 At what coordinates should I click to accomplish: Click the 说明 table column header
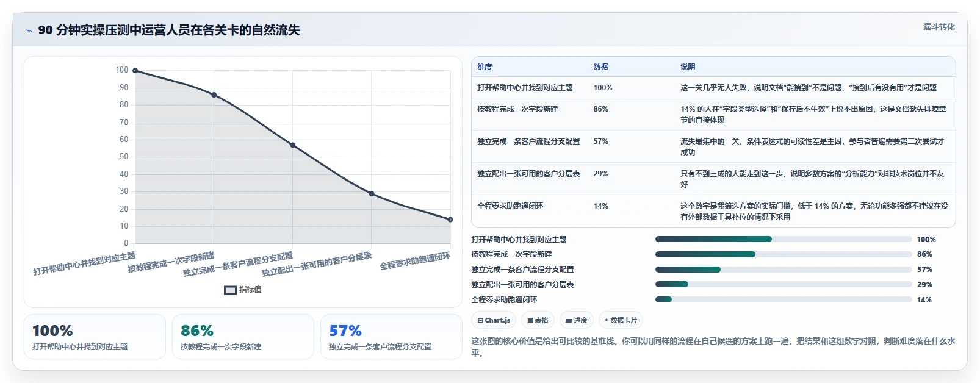(x=688, y=67)
